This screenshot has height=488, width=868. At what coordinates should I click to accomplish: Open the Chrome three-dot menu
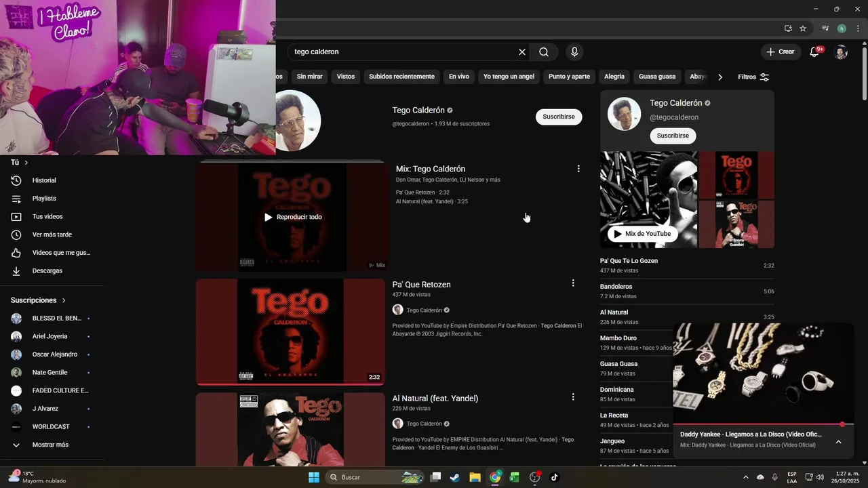click(x=859, y=28)
